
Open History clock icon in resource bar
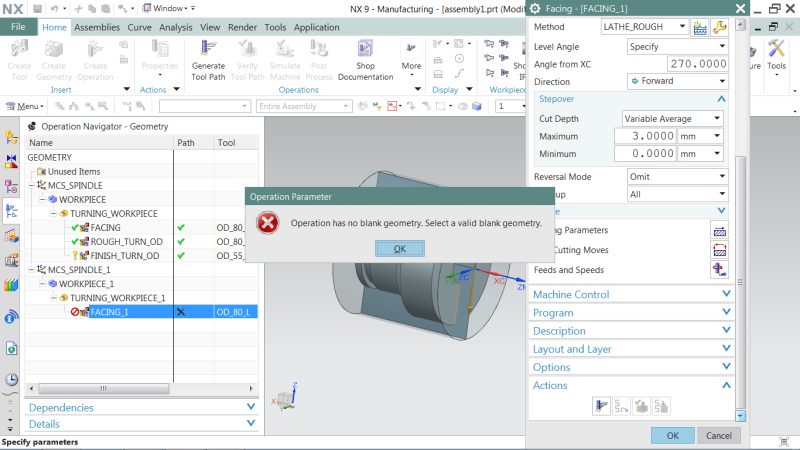(x=11, y=380)
